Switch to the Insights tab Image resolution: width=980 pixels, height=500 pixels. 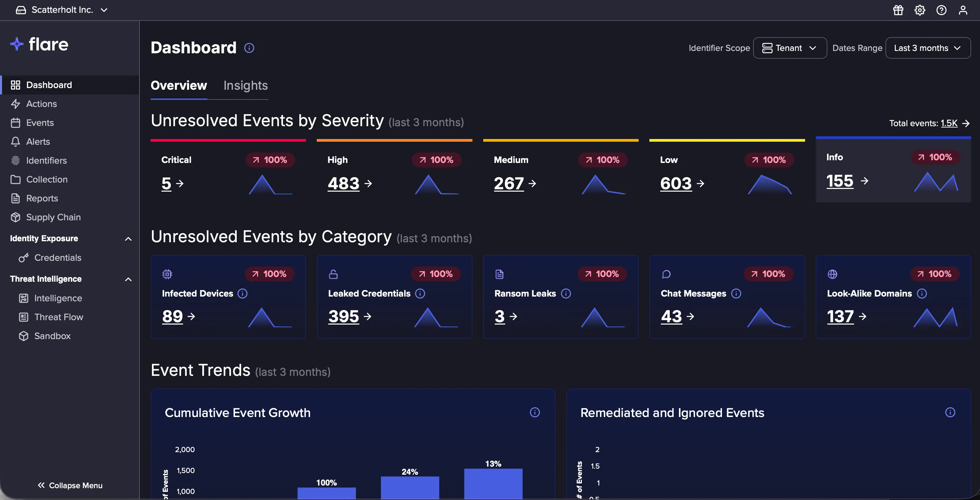click(x=246, y=85)
